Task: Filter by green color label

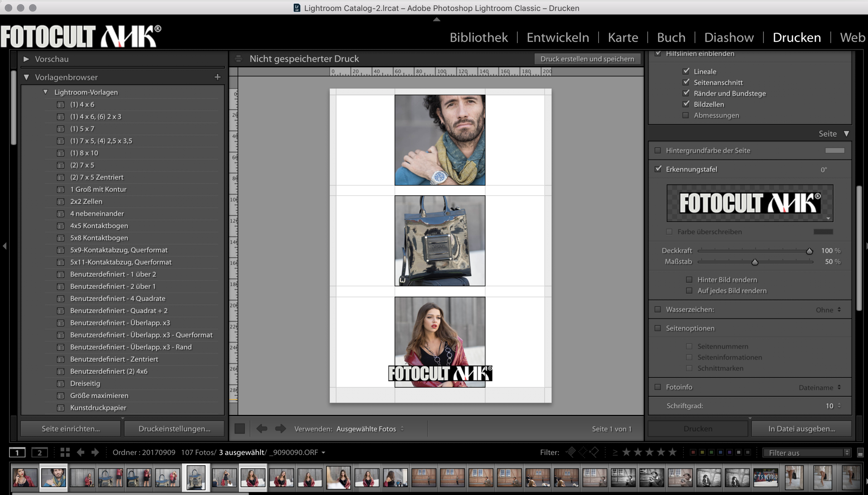Action: coord(711,452)
